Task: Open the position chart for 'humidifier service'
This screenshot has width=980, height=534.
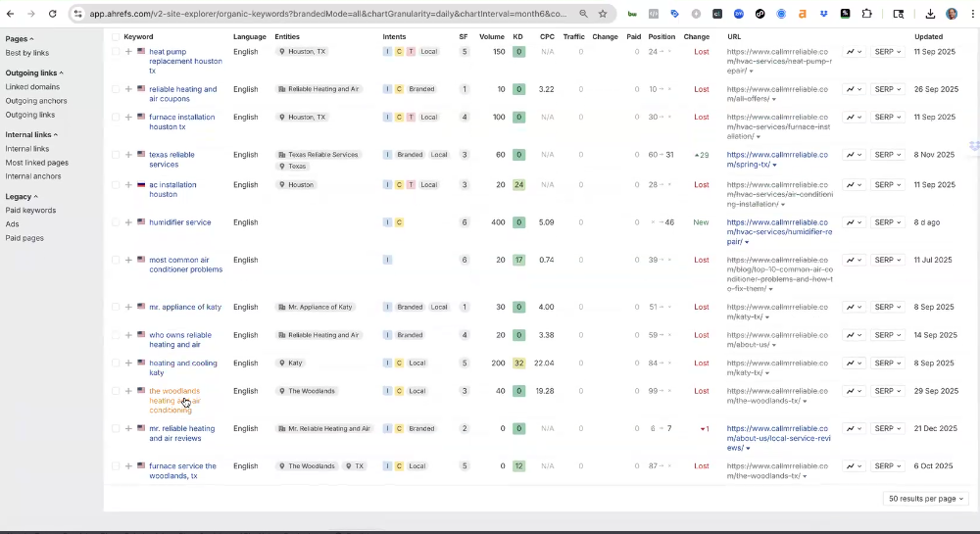Action: coord(854,222)
